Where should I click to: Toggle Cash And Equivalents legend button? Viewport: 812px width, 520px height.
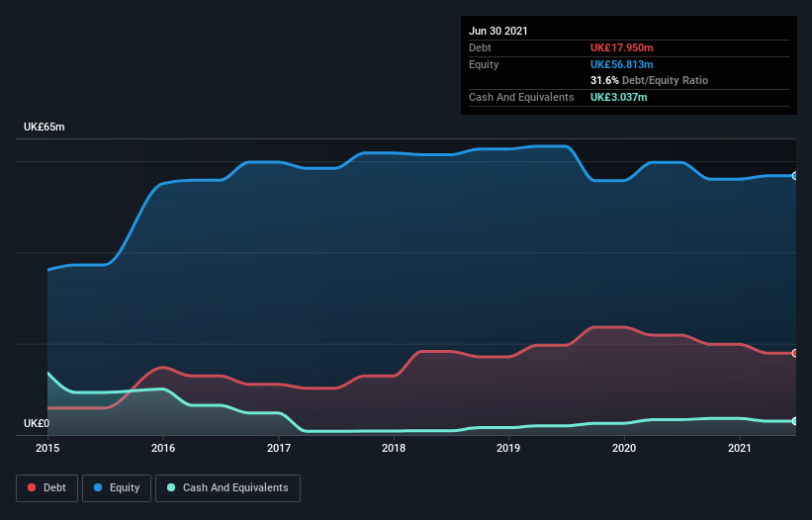click(x=227, y=488)
